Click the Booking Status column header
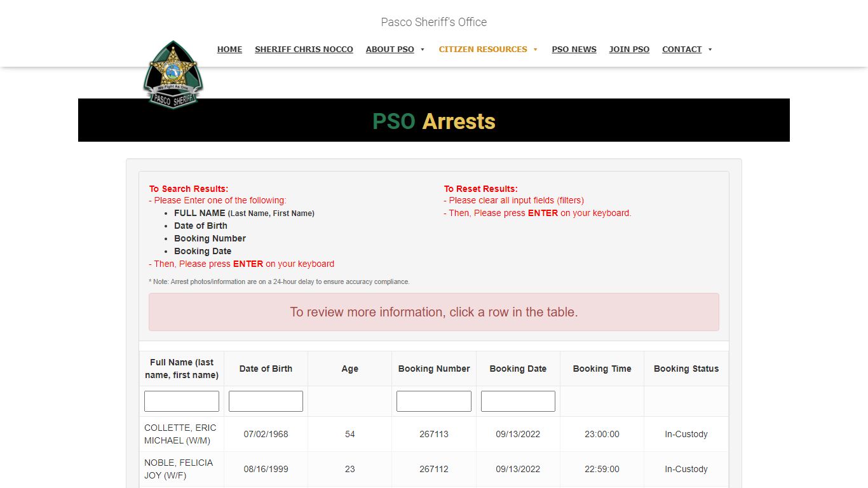868x488 pixels. pos(686,369)
